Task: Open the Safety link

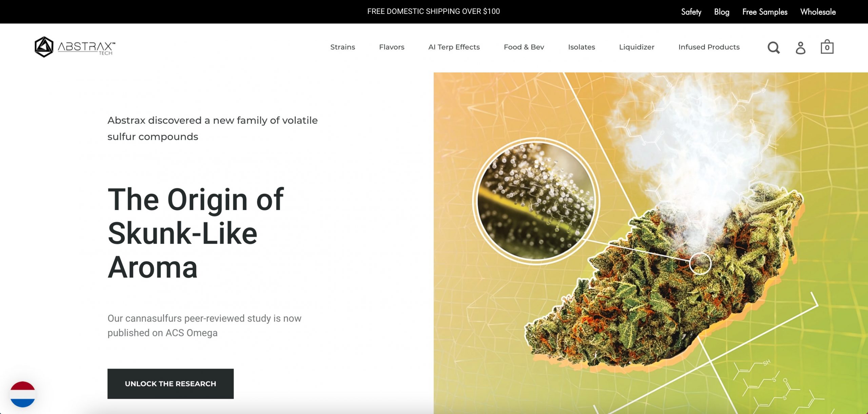Action: (691, 12)
